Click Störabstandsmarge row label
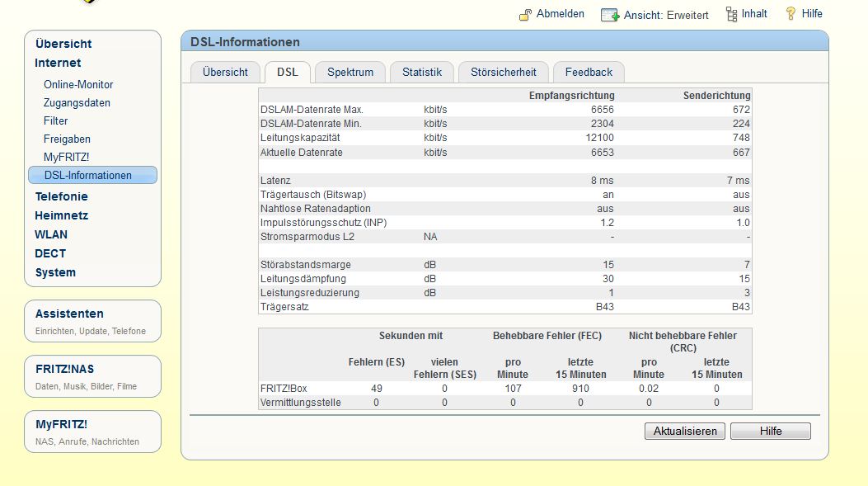This screenshot has width=868, height=486. click(306, 265)
